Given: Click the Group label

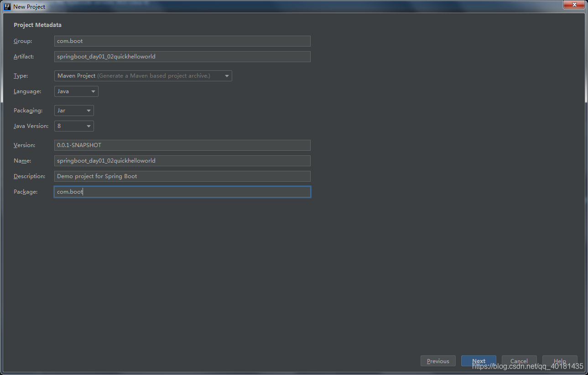Looking at the screenshot, I should tap(23, 41).
